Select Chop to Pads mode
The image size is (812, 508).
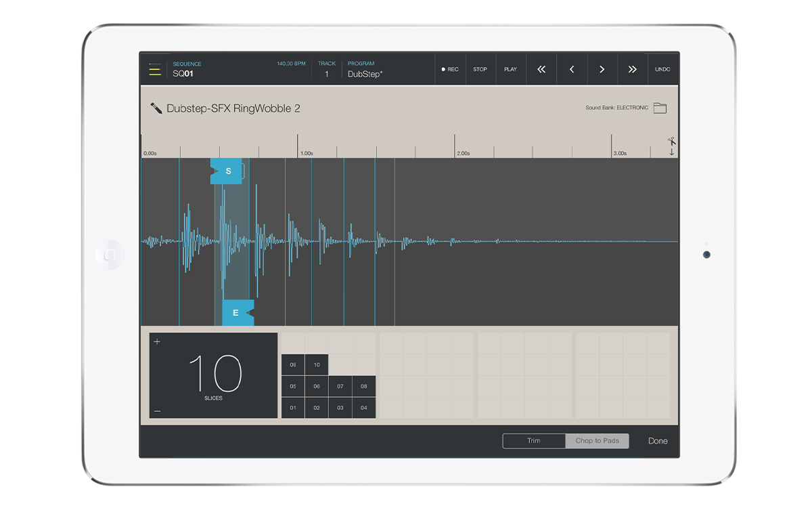[597, 441]
